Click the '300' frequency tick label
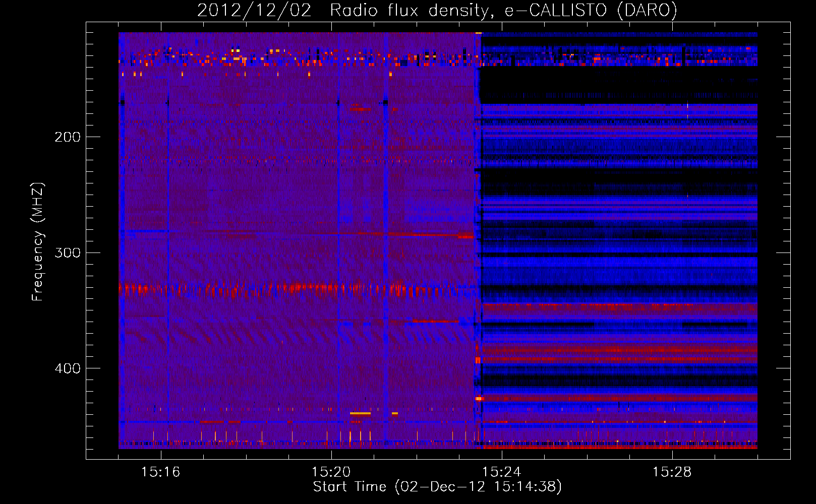The height and width of the screenshot is (504, 816). pyautogui.click(x=68, y=253)
